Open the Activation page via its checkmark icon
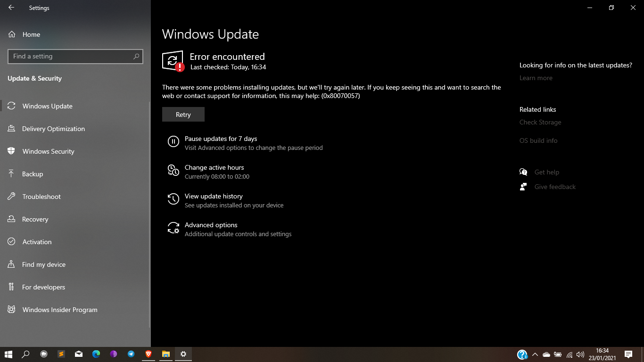The image size is (644, 362). click(12, 242)
